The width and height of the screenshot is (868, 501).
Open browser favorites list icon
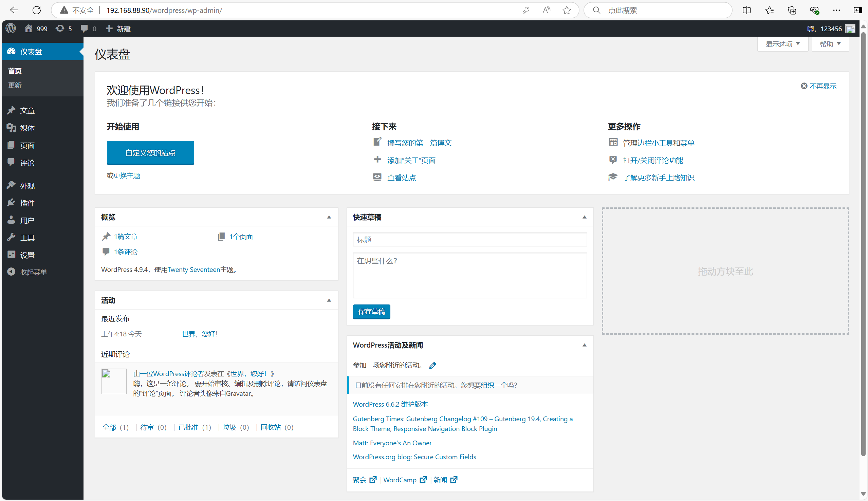coord(770,10)
